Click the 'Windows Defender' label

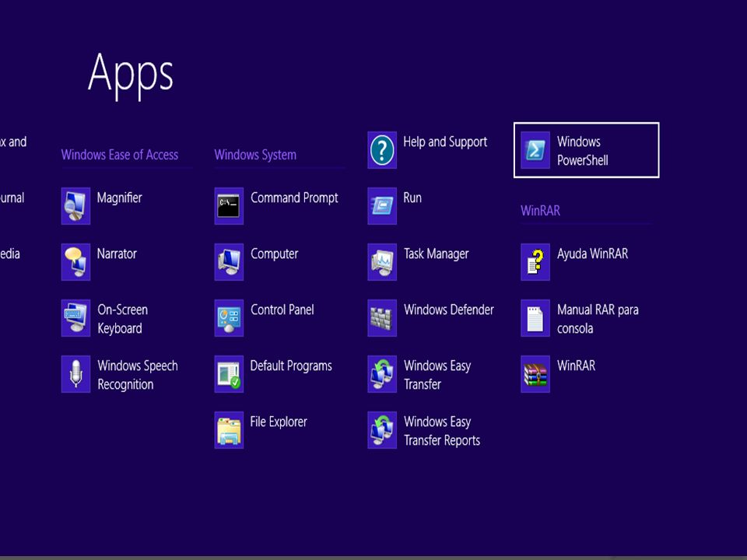point(449,310)
